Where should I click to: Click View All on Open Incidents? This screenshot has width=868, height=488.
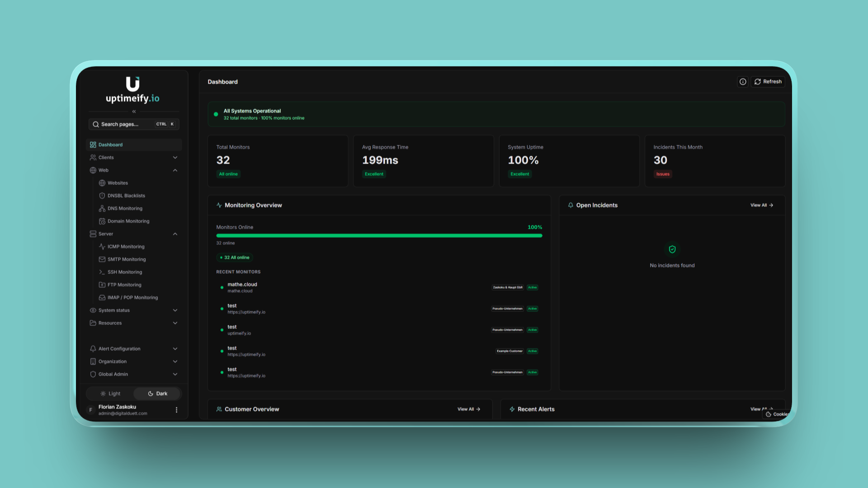coord(761,205)
